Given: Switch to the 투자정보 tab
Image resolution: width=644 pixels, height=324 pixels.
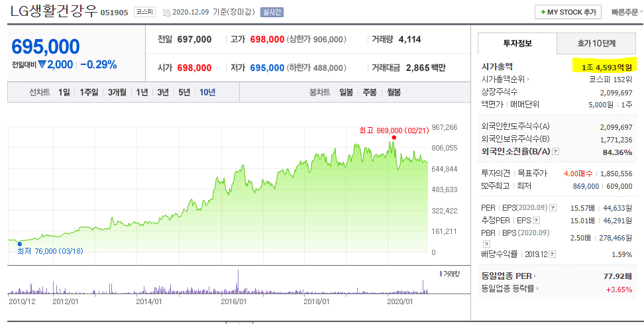Looking at the screenshot, I should pyautogui.click(x=517, y=43).
